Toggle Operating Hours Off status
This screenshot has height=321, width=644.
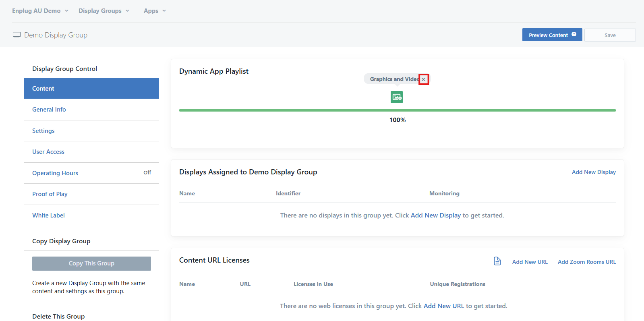click(147, 173)
